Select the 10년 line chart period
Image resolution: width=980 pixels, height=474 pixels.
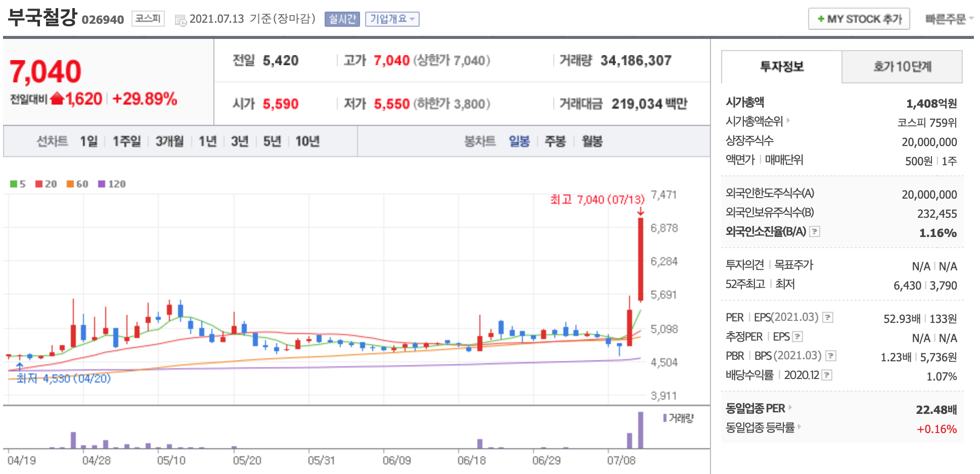tap(307, 141)
